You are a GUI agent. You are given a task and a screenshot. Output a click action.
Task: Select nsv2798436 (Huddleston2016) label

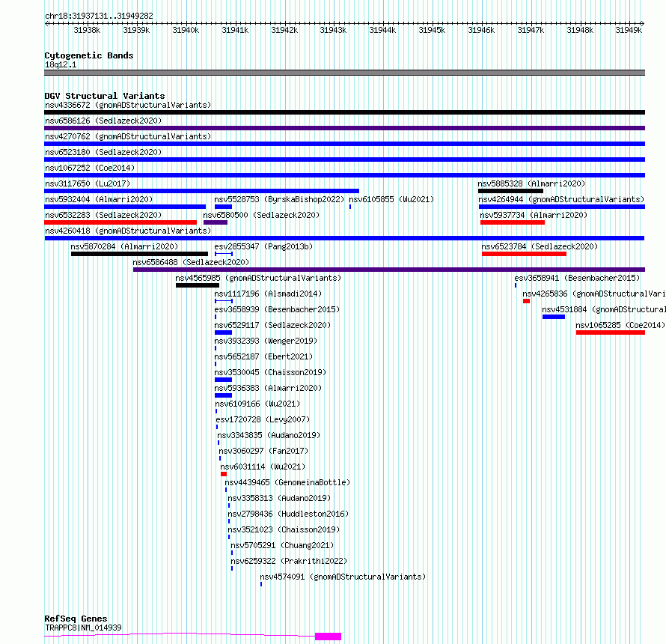(x=288, y=514)
